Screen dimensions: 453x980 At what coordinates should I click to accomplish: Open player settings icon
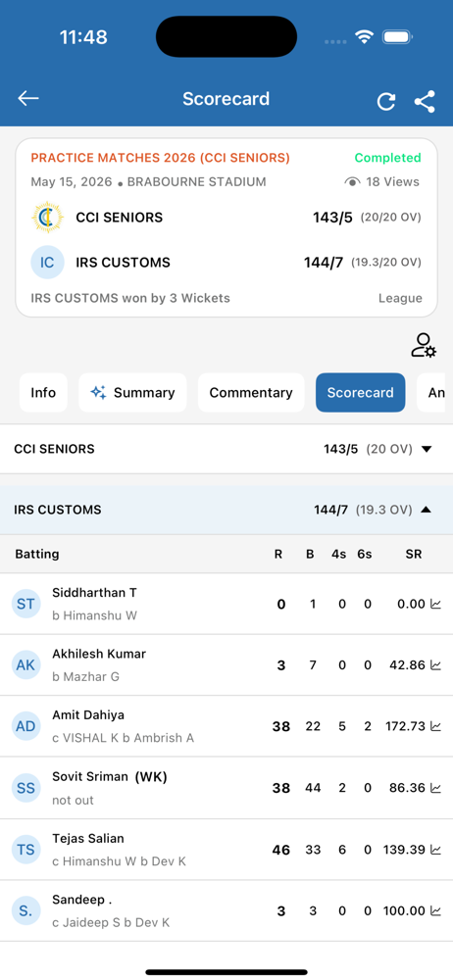click(424, 346)
